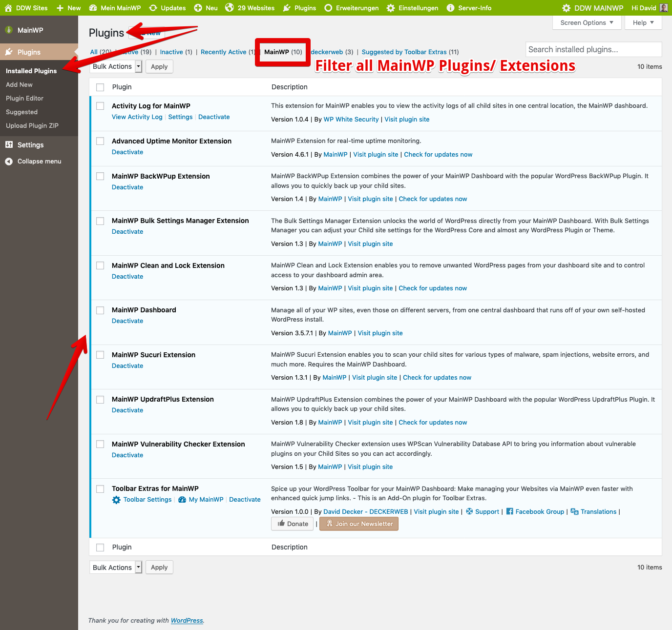Screen dimensions: 672x630
Task: Click the top Apply button
Action: (x=159, y=66)
